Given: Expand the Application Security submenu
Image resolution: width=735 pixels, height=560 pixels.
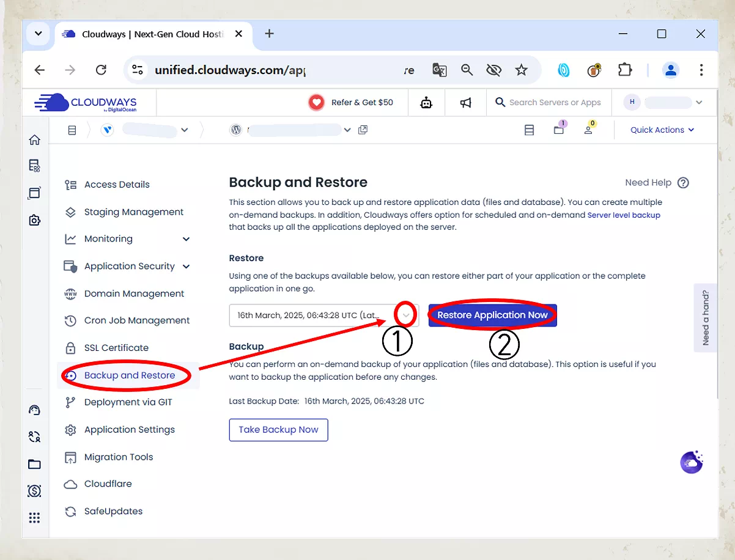Looking at the screenshot, I should 187,267.
